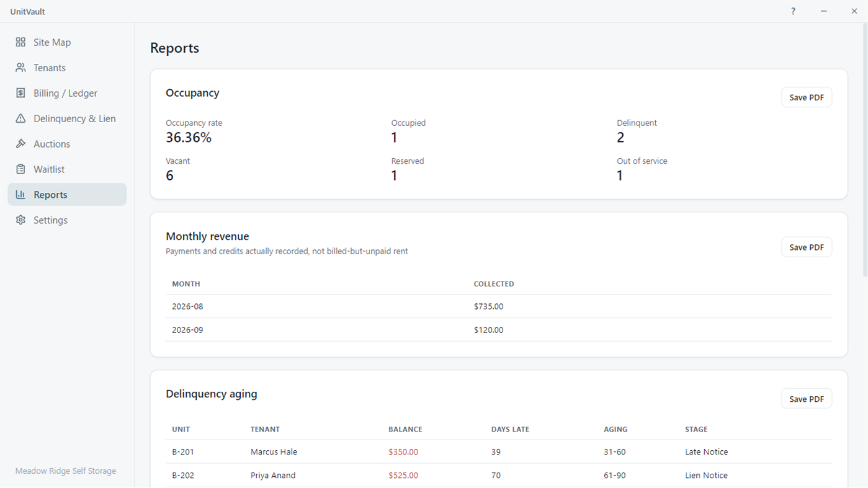
Task: Click the $525.00 balance in red
Action: tap(403, 476)
